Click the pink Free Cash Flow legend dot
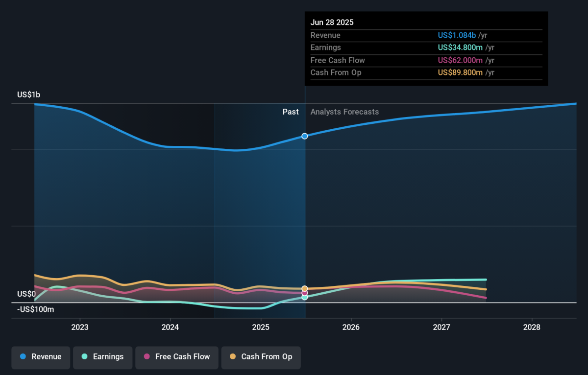 pyautogui.click(x=147, y=357)
